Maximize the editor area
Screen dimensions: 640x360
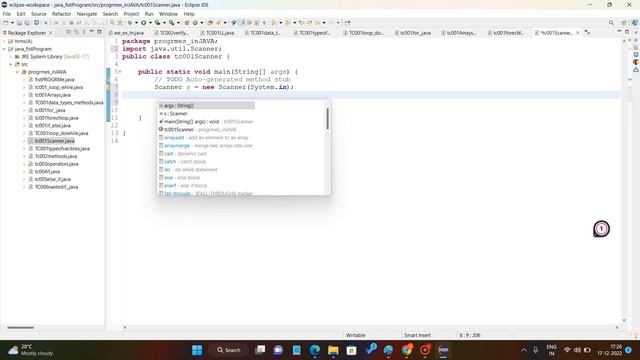pyautogui.click(x=627, y=32)
